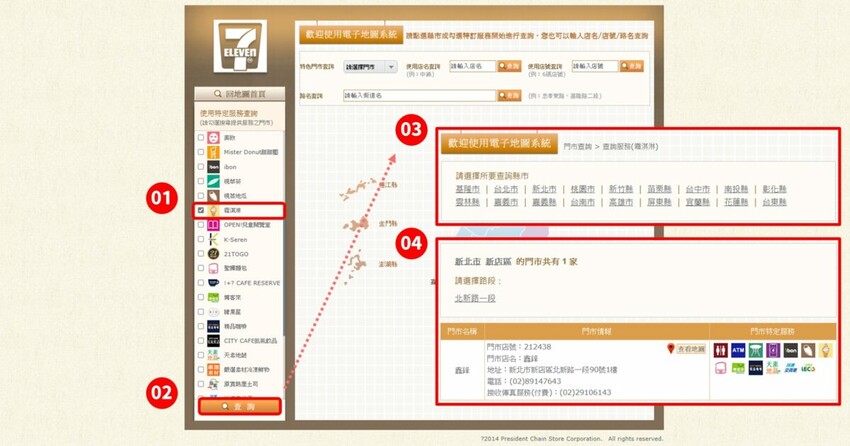Open the 北新路一段 road section link
This screenshot has height=446, width=850.
point(475,298)
